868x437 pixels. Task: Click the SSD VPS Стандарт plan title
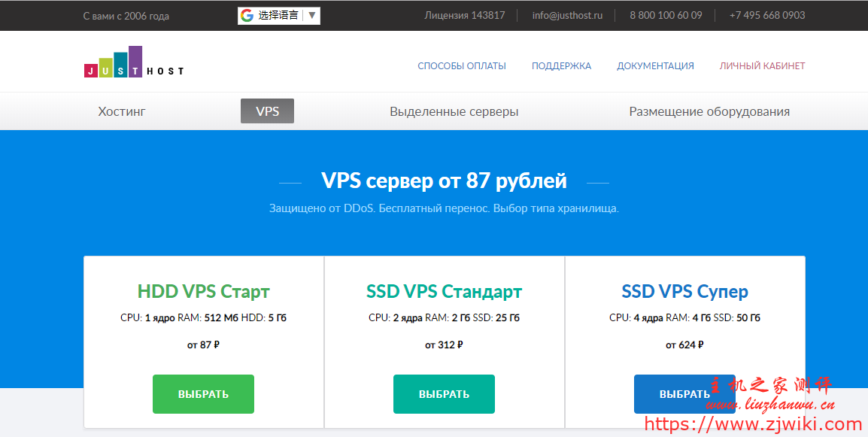point(444,291)
